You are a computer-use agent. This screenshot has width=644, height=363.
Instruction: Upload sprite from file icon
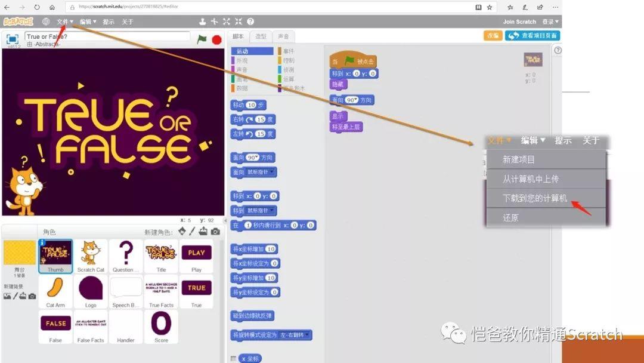point(203,231)
